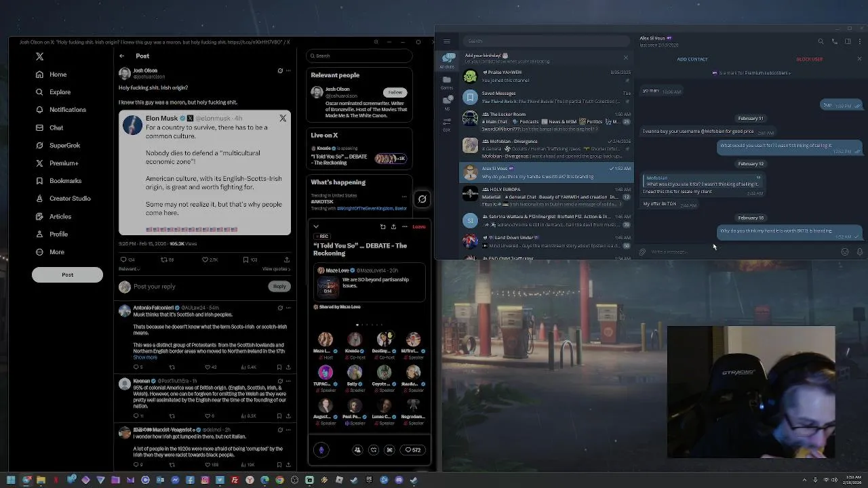This screenshot has width=868, height=488.
Task: Click the Telegram chat search field
Action: (x=546, y=41)
